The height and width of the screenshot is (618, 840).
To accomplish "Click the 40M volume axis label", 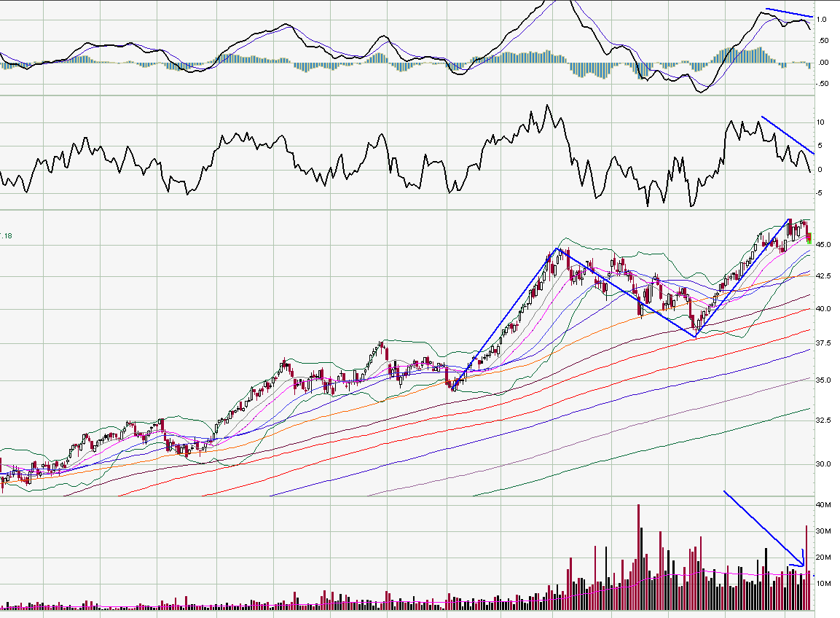I will point(823,505).
